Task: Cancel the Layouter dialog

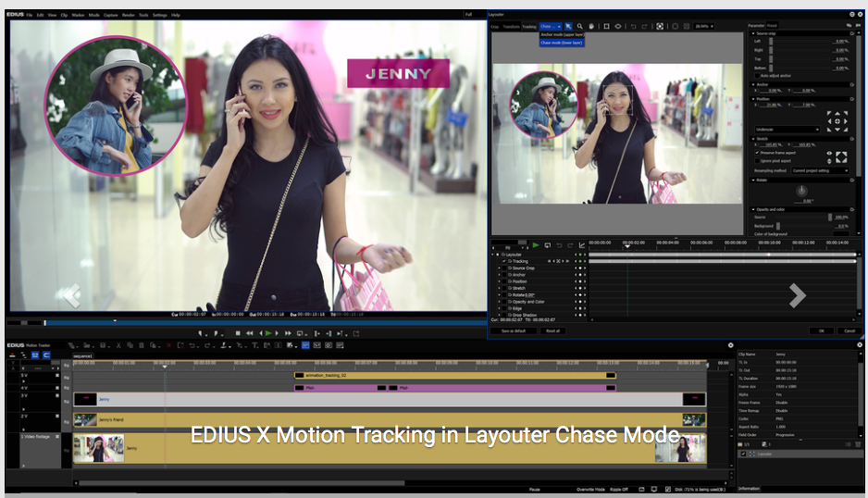Action: (x=849, y=330)
